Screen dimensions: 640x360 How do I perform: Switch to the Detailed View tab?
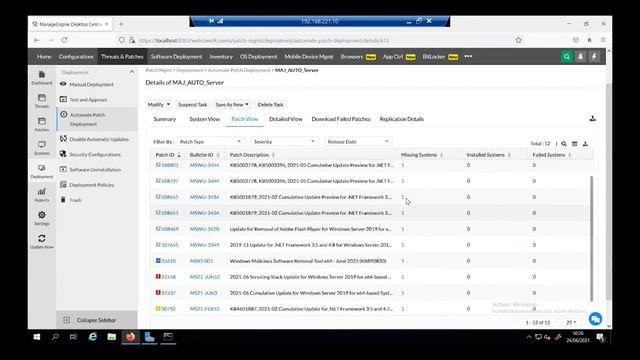click(x=286, y=119)
